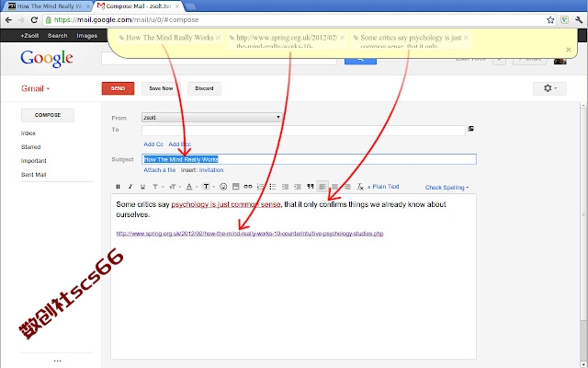The width and height of the screenshot is (588, 368).
Task: Open a new browser tab
Action: click(190, 6)
